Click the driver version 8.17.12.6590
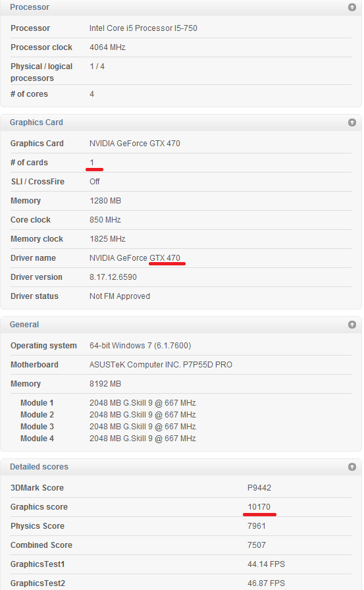 click(113, 277)
